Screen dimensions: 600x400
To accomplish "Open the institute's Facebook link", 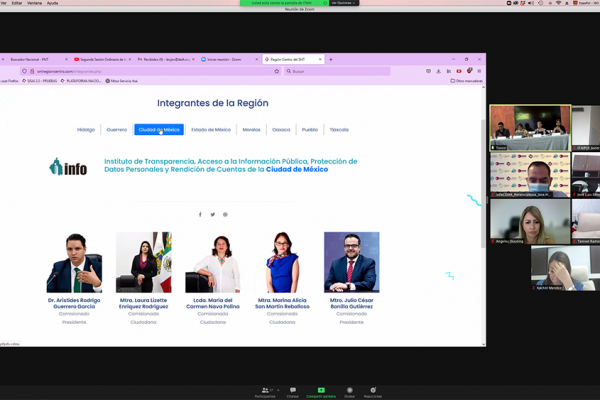I will 200,215.
